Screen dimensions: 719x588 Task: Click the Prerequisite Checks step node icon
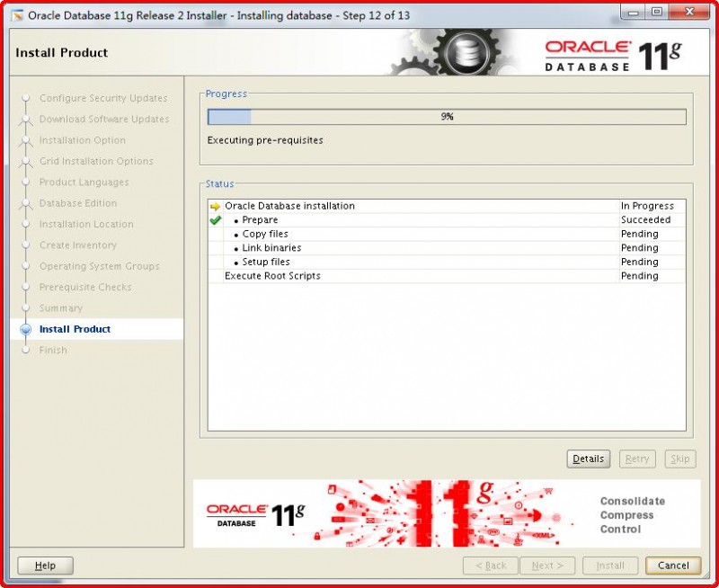point(28,288)
